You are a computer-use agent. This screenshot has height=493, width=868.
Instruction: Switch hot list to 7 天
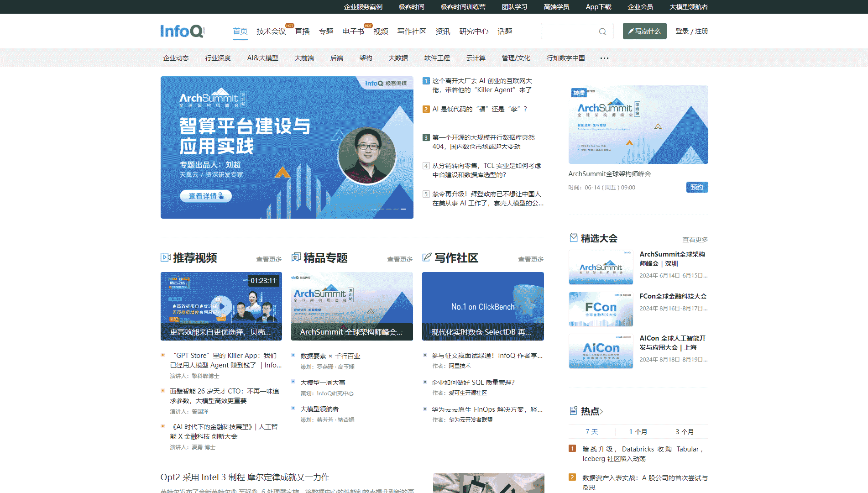(x=591, y=431)
